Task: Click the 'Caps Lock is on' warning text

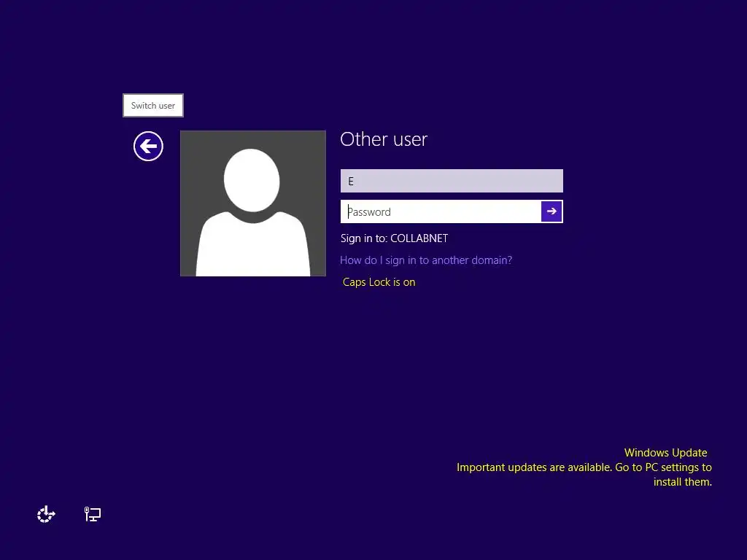Action: tap(379, 282)
